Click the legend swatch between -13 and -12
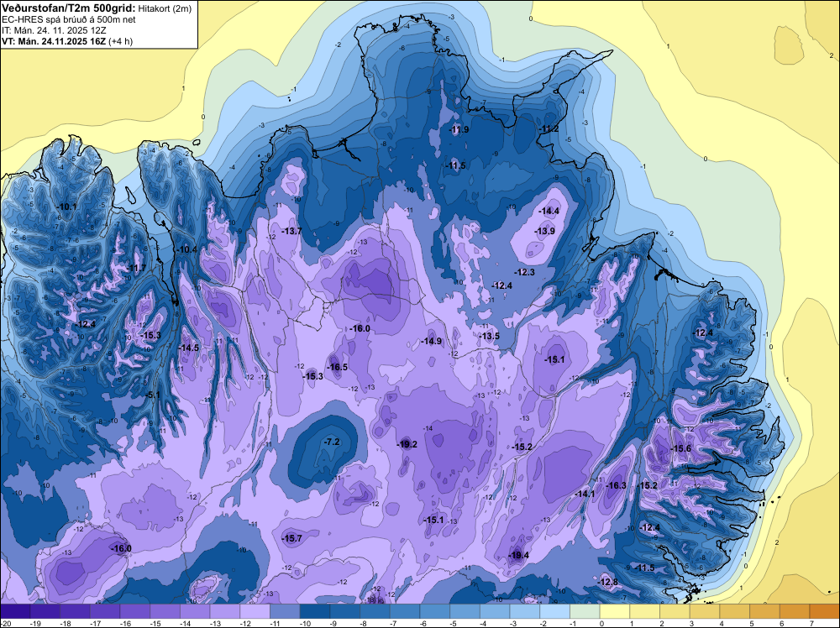 (225, 611)
